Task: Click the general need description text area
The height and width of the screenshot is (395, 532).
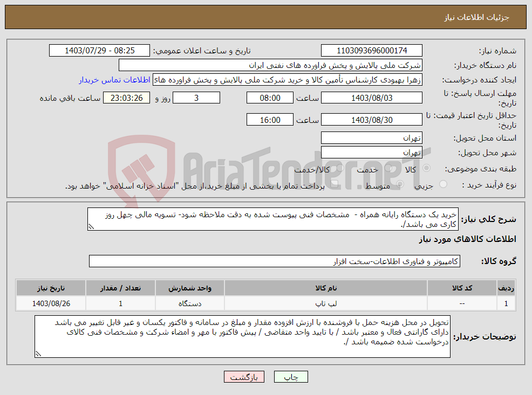Action: tap(273, 219)
